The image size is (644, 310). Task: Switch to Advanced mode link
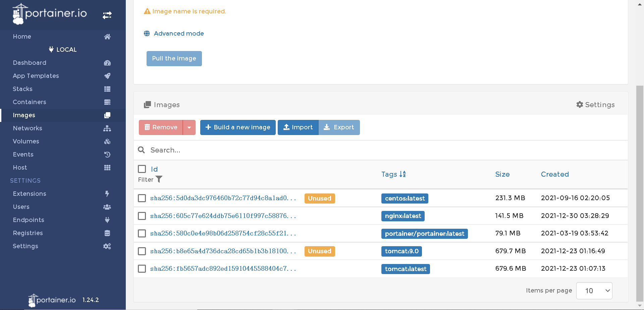(179, 34)
